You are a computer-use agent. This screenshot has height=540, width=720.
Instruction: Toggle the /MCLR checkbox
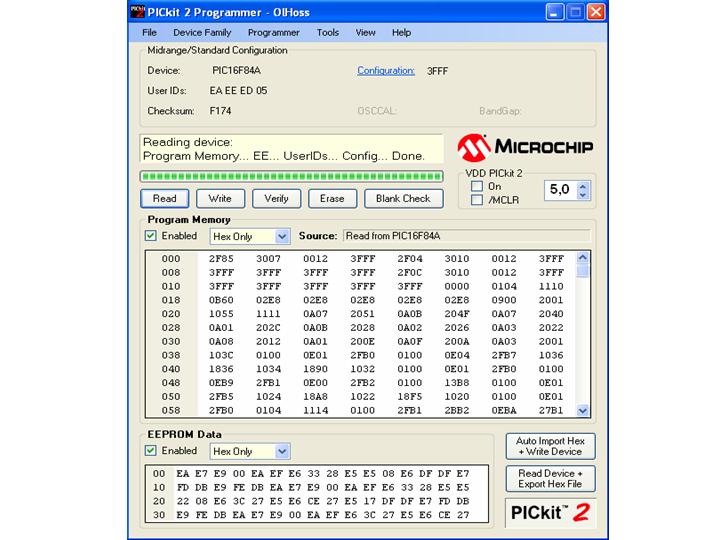(x=477, y=200)
